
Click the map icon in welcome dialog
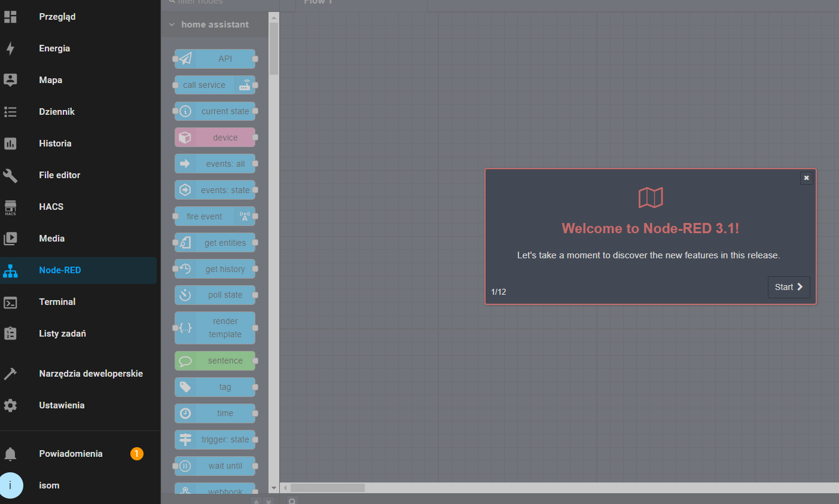point(651,197)
